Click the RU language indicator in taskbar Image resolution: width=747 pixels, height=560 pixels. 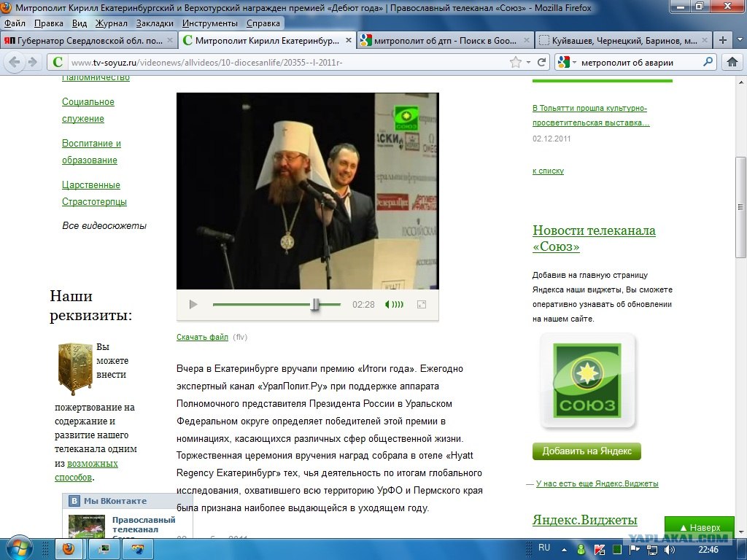[544, 548]
